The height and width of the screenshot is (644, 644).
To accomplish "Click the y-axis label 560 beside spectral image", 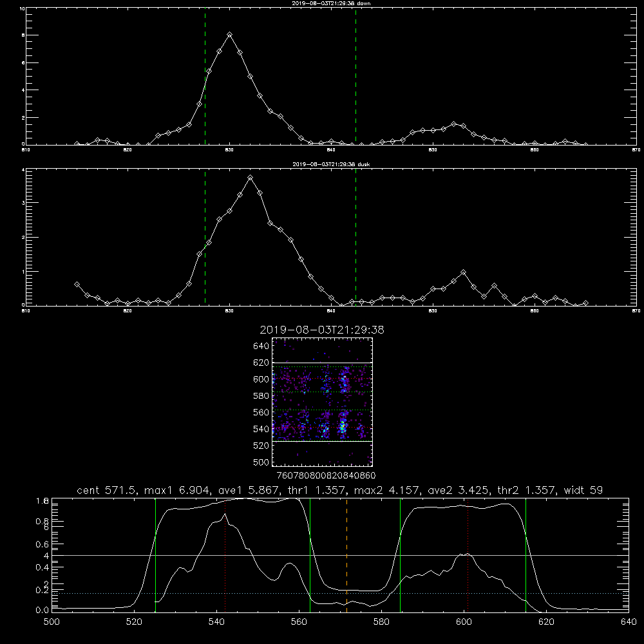I will 261,412.
